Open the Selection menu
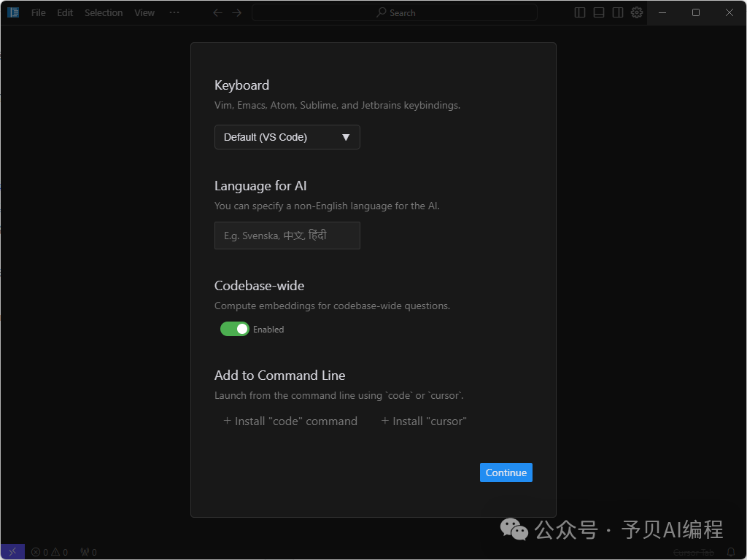Screen dimensions: 747x560 pyautogui.click(x=104, y=13)
